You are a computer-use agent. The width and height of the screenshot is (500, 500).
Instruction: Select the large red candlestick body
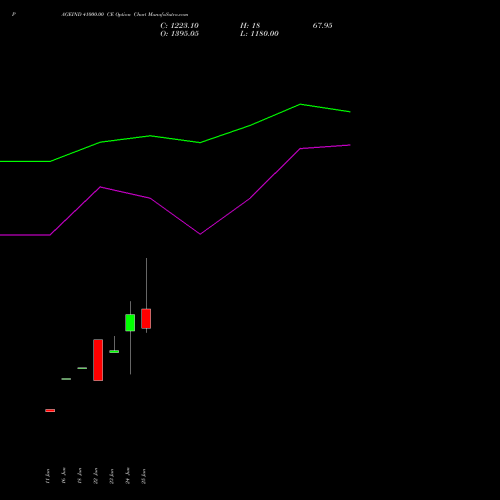point(98,360)
